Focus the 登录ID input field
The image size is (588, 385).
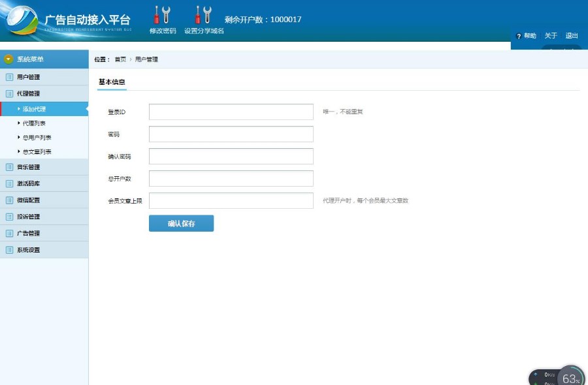coord(231,112)
